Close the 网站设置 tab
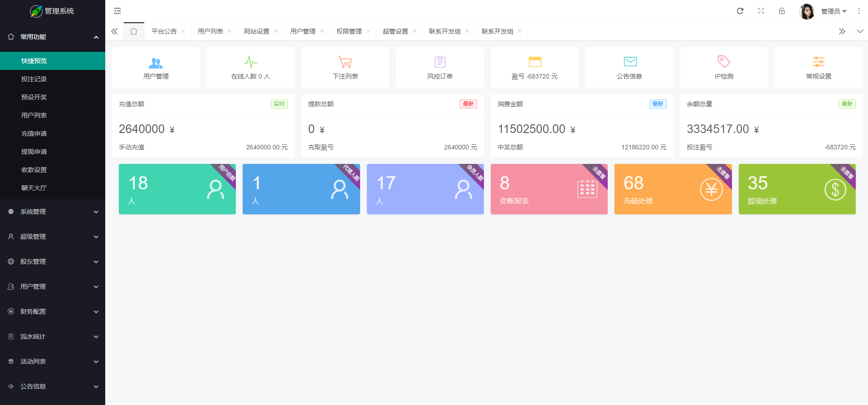 click(276, 31)
